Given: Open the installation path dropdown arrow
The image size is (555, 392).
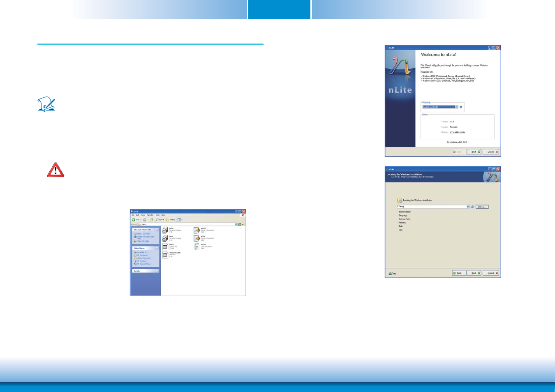Looking at the screenshot, I should [468, 207].
